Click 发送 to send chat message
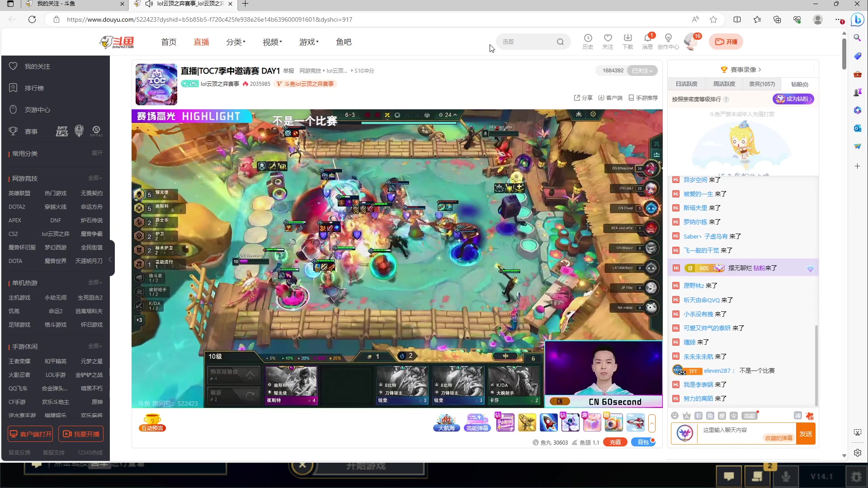The height and width of the screenshot is (488, 868). 806,434
